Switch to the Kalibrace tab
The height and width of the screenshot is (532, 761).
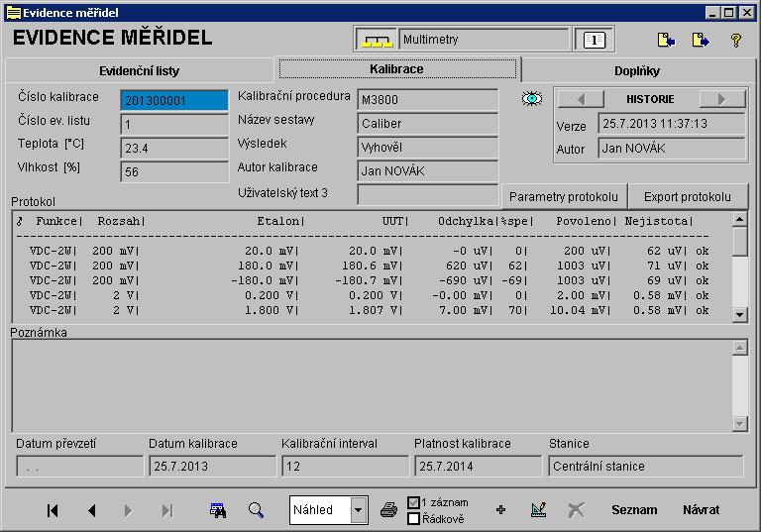pyautogui.click(x=397, y=69)
